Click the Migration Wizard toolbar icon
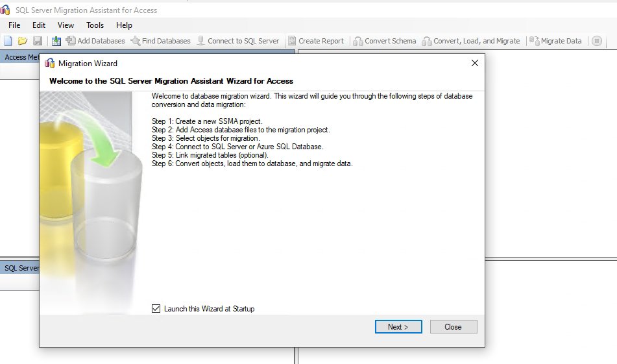This screenshot has height=364, width=617. coord(56,41)
